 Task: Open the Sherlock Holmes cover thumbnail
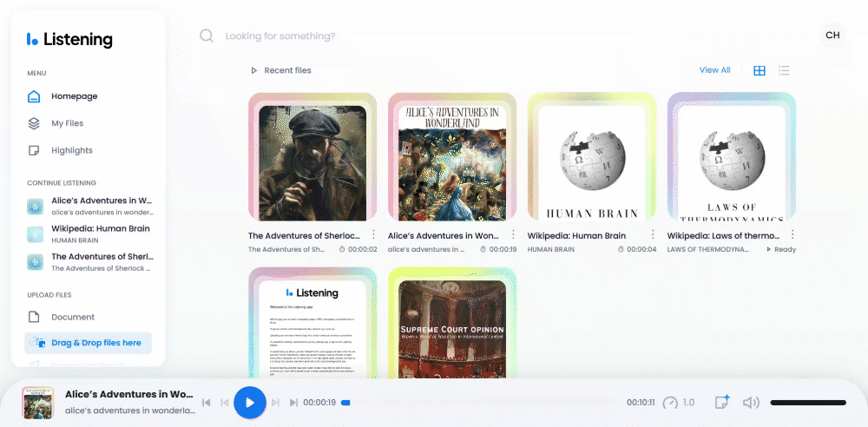(312, 159)
